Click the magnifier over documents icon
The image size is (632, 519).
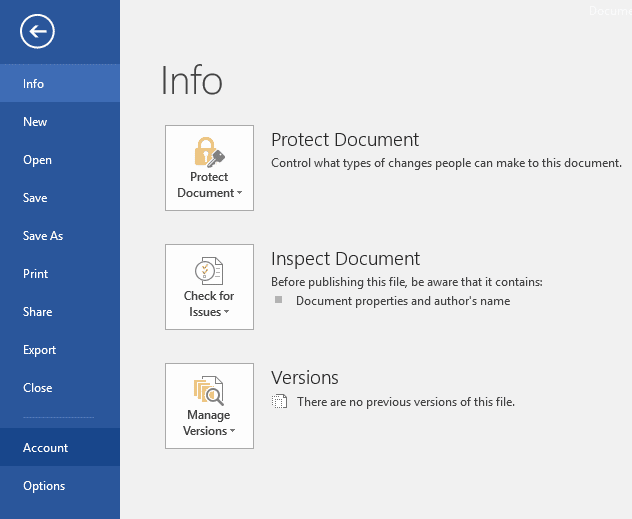(x=208, y=390)
